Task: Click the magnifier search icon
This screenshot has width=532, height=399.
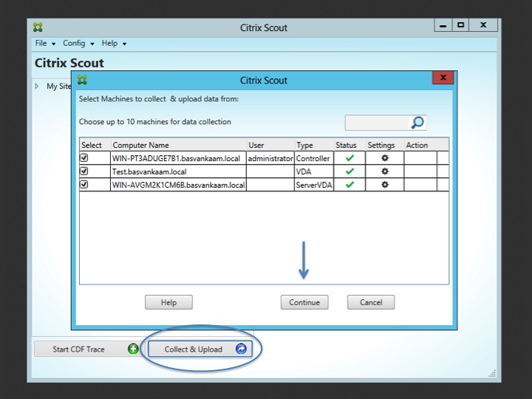Action: (417, 123)
